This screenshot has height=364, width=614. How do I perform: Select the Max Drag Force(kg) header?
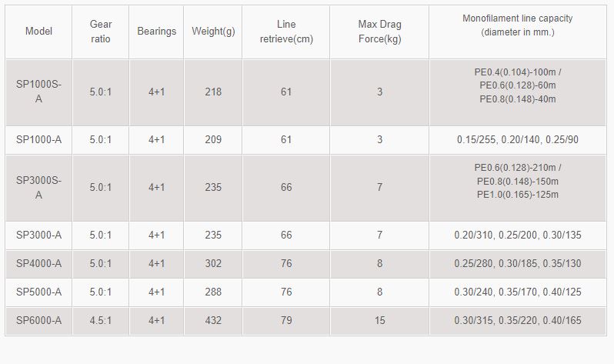click(379, 32)
